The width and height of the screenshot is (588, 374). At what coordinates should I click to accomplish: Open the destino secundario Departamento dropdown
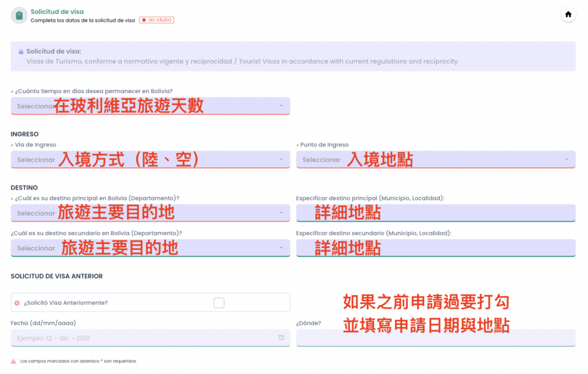[x=150, y=248]
